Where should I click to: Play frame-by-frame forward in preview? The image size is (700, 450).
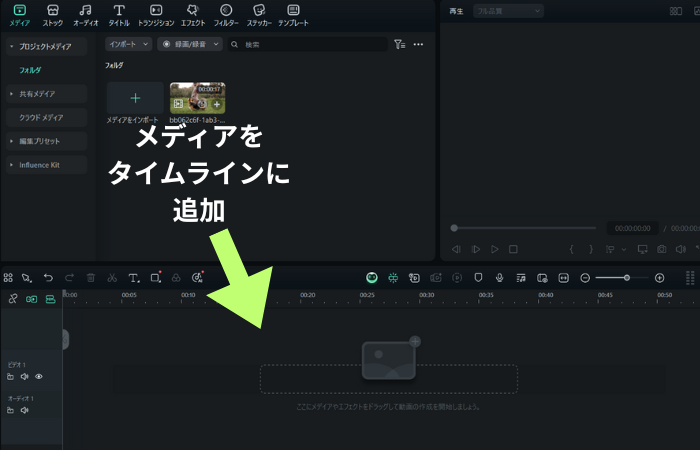pos(475,249)
